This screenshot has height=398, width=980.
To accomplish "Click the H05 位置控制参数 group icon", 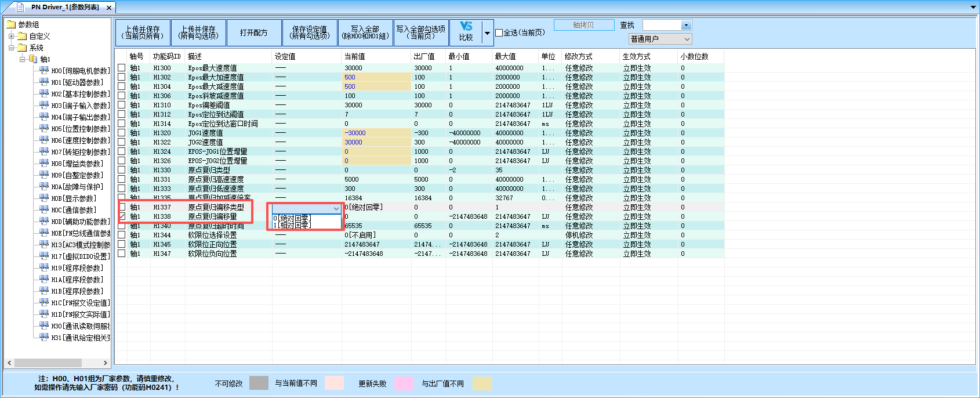I will pyautogui.click(x=44, y=128).
